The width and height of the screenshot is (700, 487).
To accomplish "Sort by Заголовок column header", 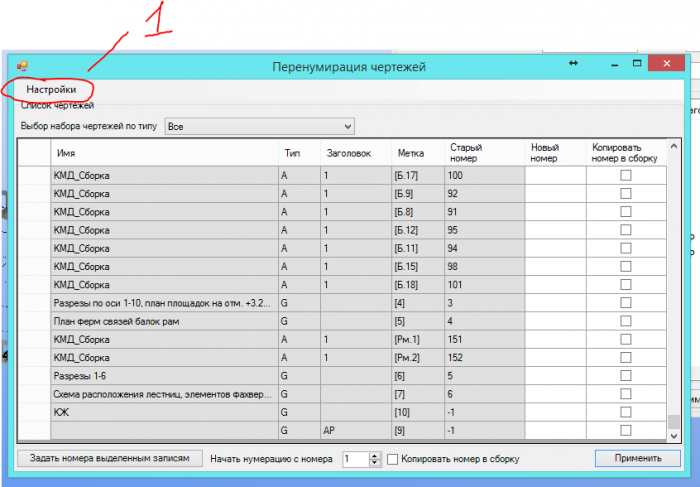I will click(356, 153).
